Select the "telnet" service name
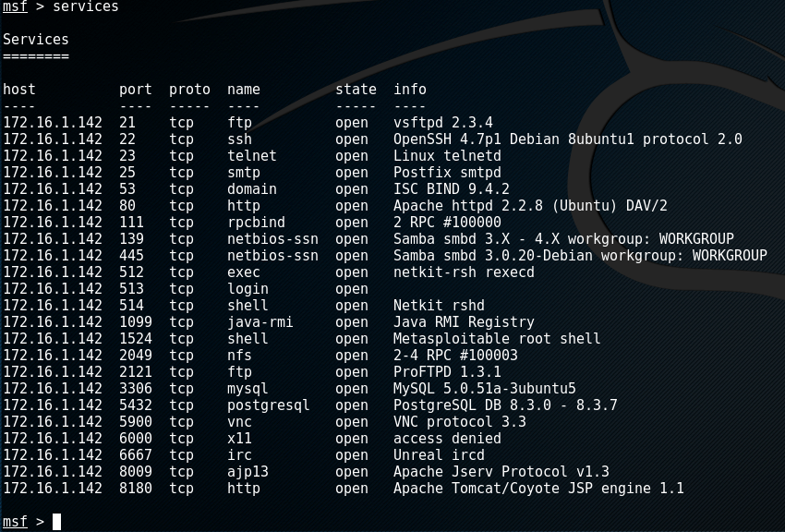785x532 pixels. [252, 156]
